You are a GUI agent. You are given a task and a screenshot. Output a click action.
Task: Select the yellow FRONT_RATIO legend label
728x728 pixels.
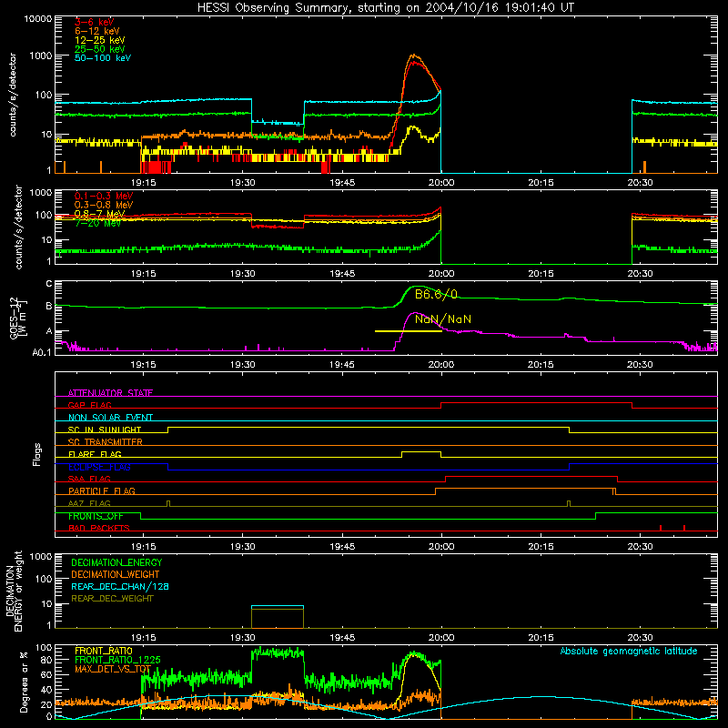(104, 651)
